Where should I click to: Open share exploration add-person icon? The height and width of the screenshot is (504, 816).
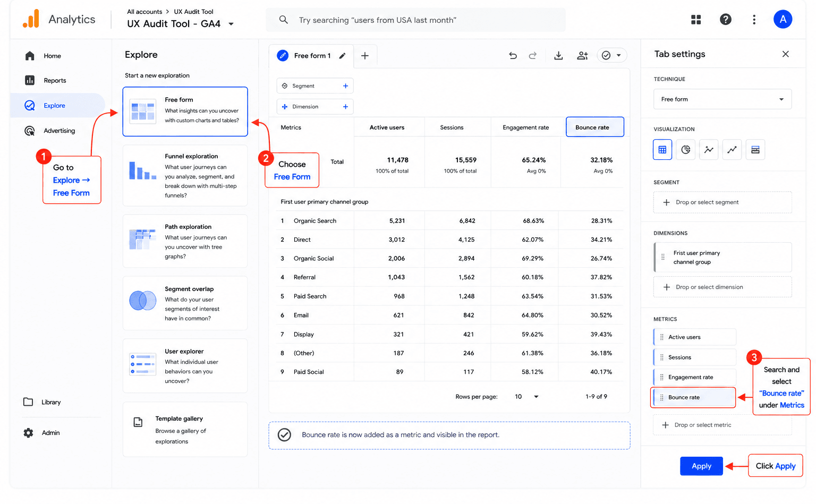click(x=582, y=55)
